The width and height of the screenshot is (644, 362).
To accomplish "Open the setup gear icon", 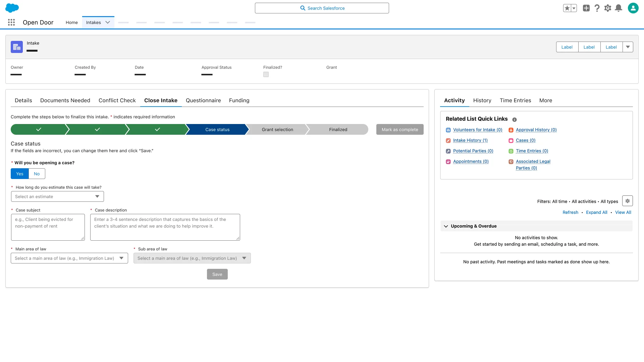I will click(608, 8).
